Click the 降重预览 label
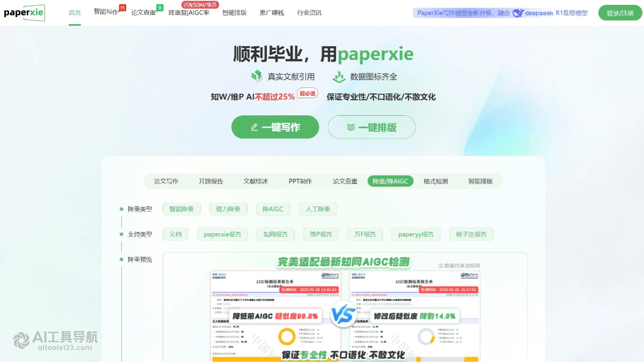The height and width of the screenshot is (362, 644). tap(140, 260)
